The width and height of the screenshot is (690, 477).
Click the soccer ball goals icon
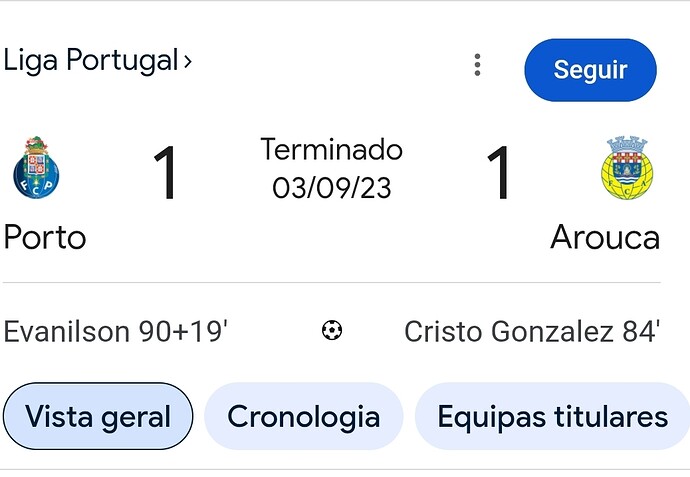332,330
